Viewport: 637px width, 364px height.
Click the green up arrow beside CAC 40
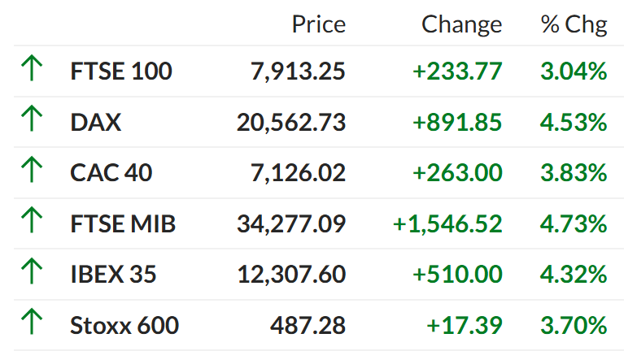32,169
